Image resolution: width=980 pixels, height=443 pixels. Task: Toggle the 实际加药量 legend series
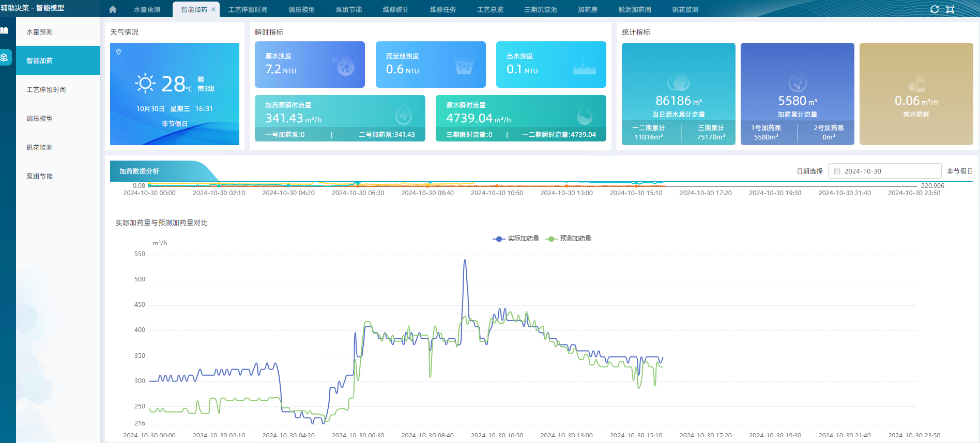[516, 239]
